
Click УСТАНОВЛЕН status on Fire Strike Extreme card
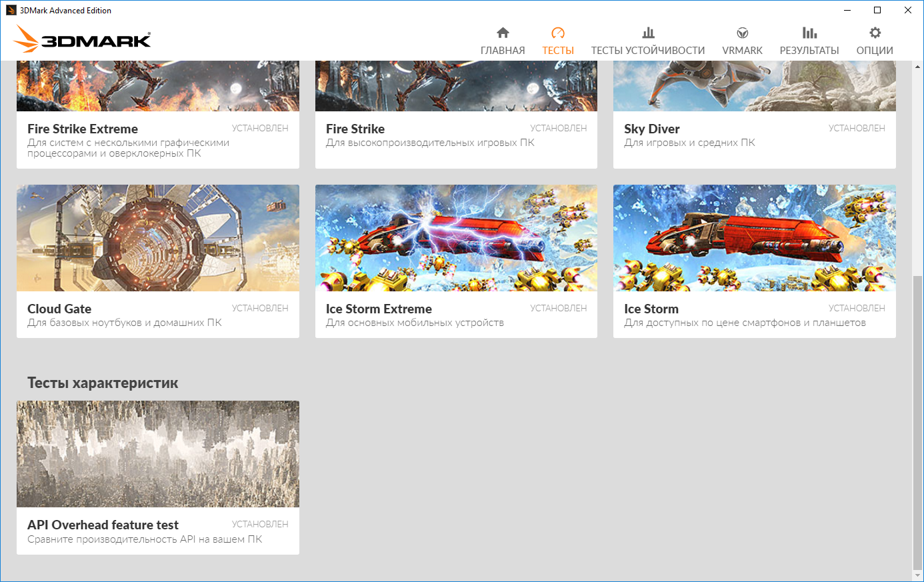[260, 128]
